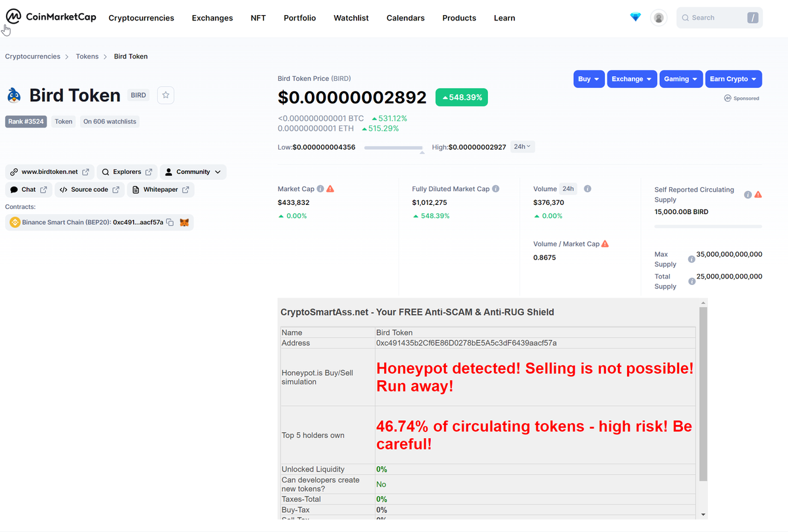Click scroll-up arrow of scam panel
The image size is (788, 532).
703,303
